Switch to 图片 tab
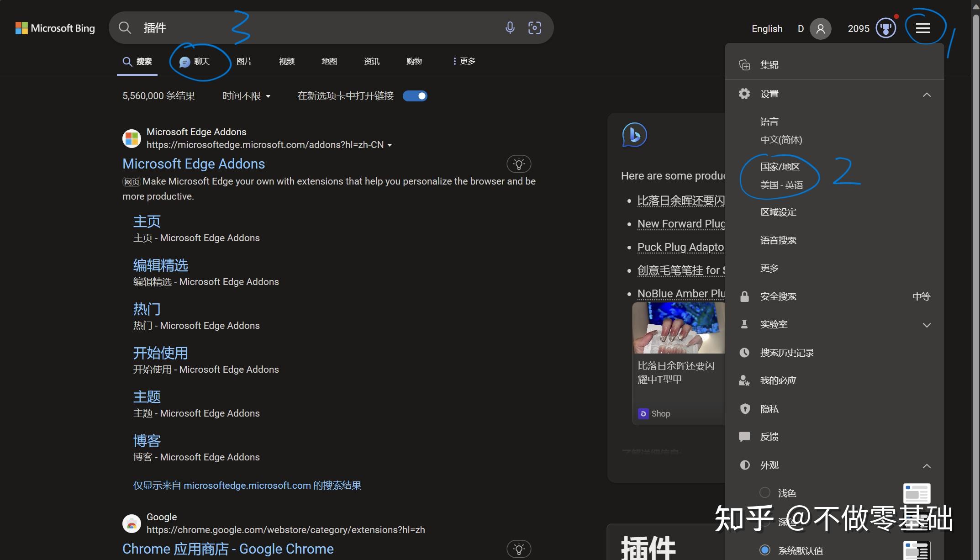 tap(244, 61)
